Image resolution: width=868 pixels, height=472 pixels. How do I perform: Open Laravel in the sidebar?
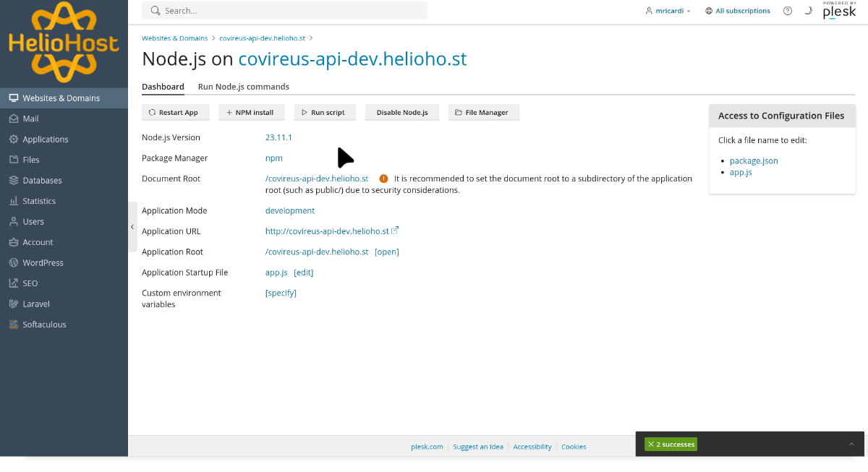36,304
